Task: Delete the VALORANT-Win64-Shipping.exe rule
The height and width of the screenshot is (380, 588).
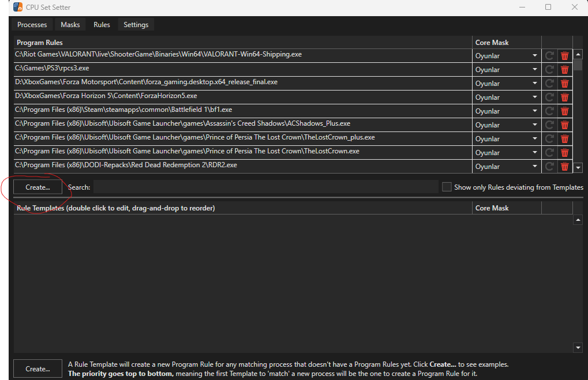Action: pyautogui.click(x=564, y=56)
